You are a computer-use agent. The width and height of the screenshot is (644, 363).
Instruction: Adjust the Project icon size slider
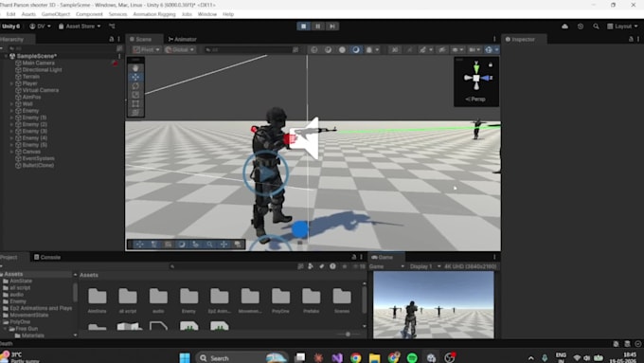348,335
